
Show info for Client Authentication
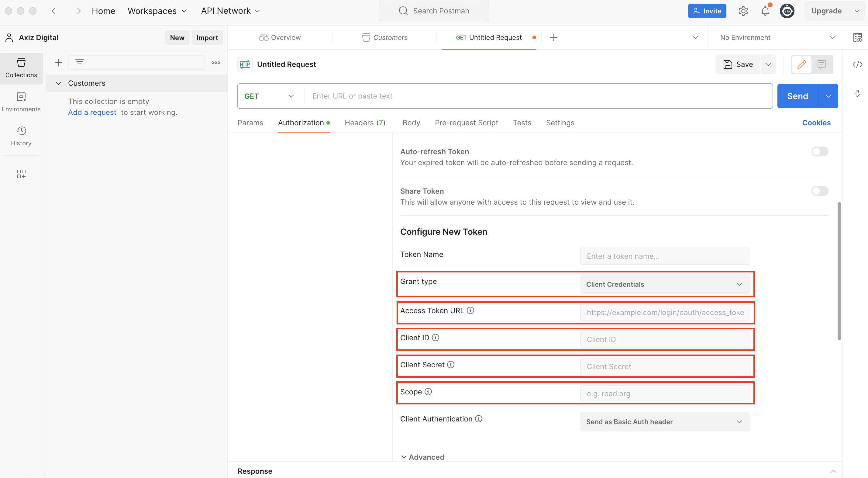coord(478,418)
